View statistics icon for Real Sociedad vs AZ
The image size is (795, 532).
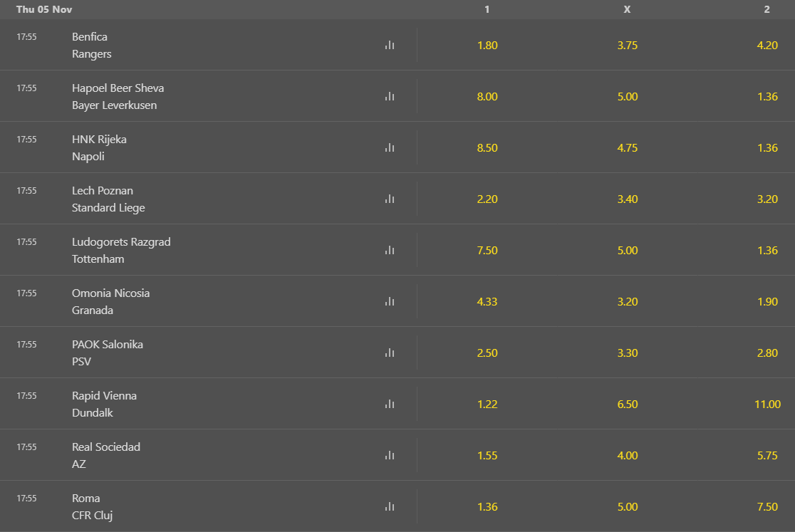390,455
